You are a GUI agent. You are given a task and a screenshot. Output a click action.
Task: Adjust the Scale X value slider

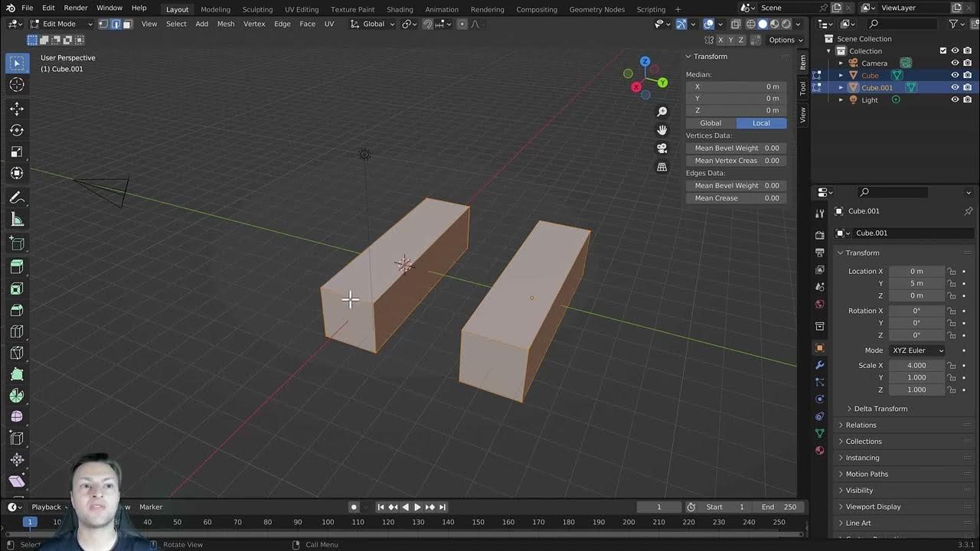point(916,365)
